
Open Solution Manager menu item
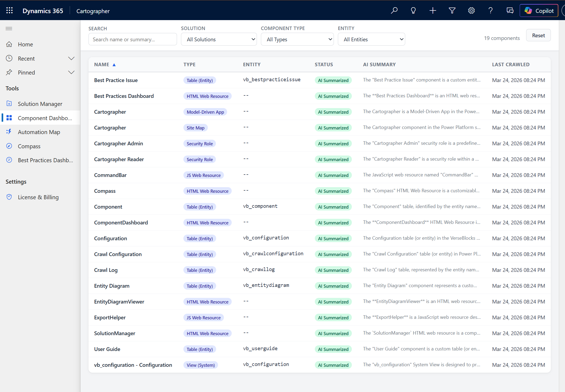[x=40, y=104]
